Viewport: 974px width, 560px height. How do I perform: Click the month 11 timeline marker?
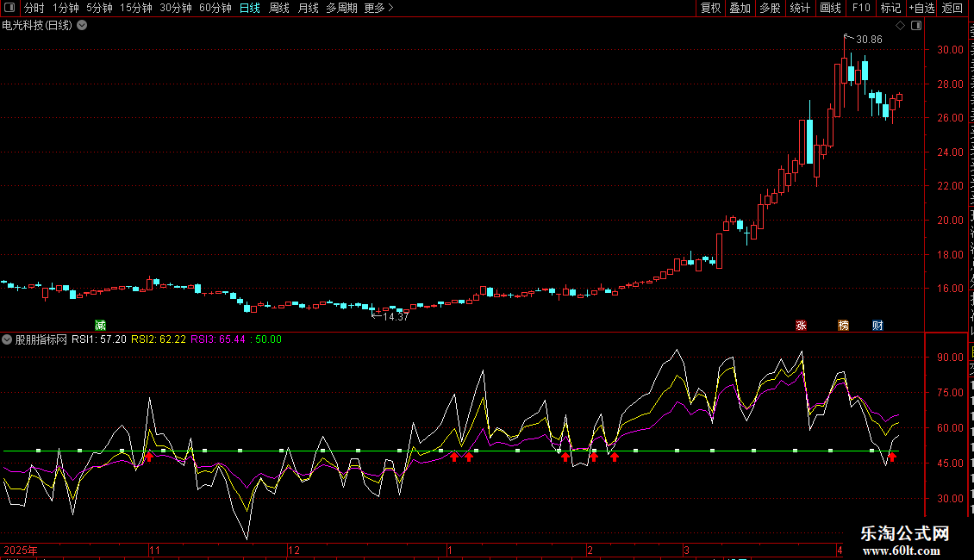[x=154, y=550]
